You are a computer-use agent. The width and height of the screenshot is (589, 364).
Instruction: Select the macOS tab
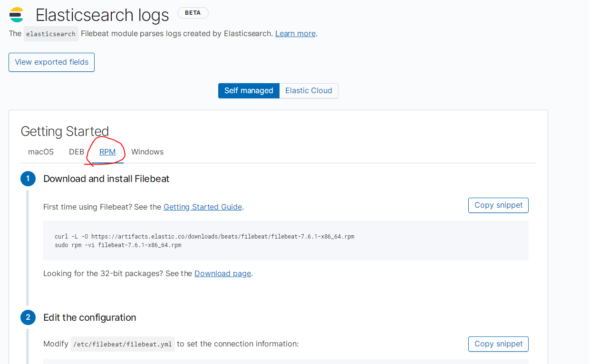point(41,152)
